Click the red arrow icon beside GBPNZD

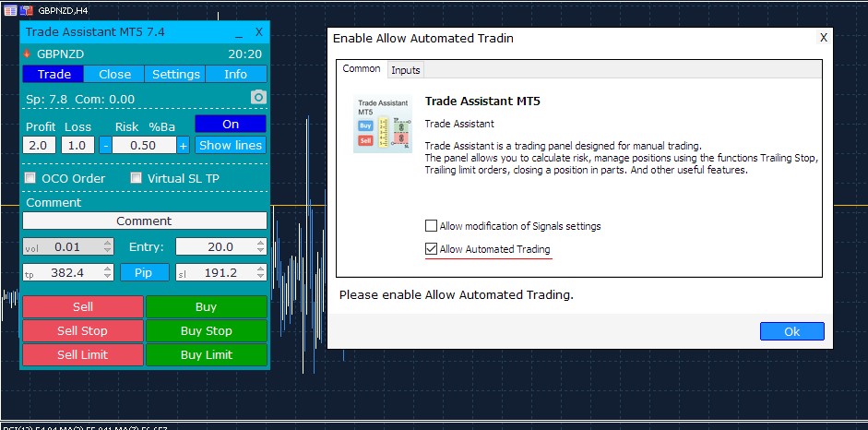click(27, 54)
